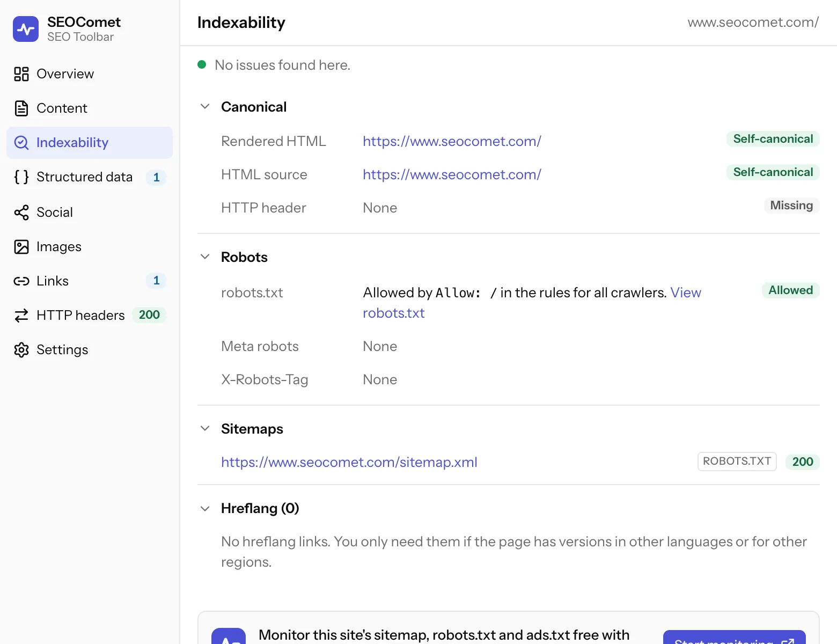
Task: Click the 'HTML source' row label
Action: pyautogui.click(x=264, y=174)
